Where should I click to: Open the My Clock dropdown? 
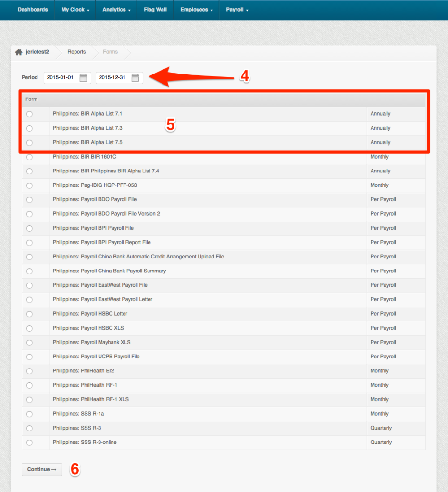pos(74,10)
